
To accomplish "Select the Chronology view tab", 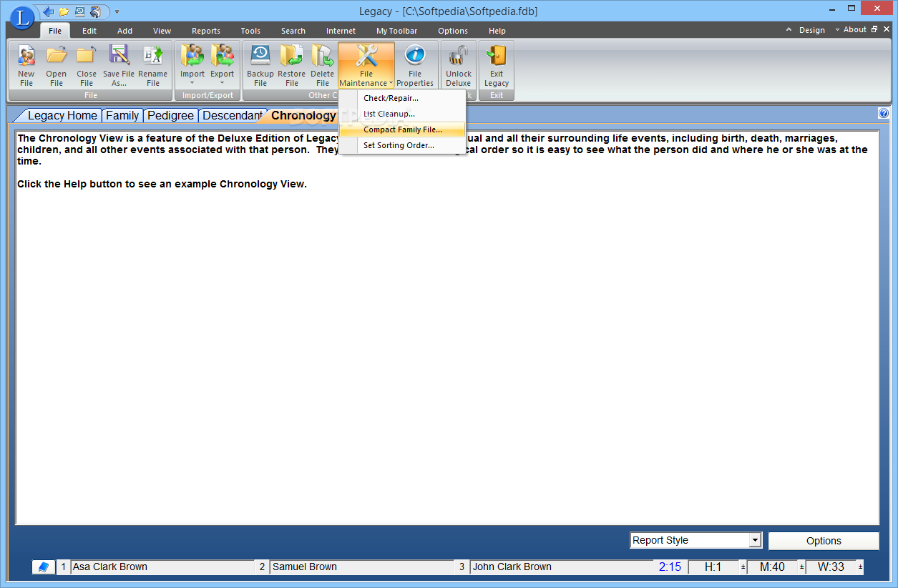I will click(303, 115).
